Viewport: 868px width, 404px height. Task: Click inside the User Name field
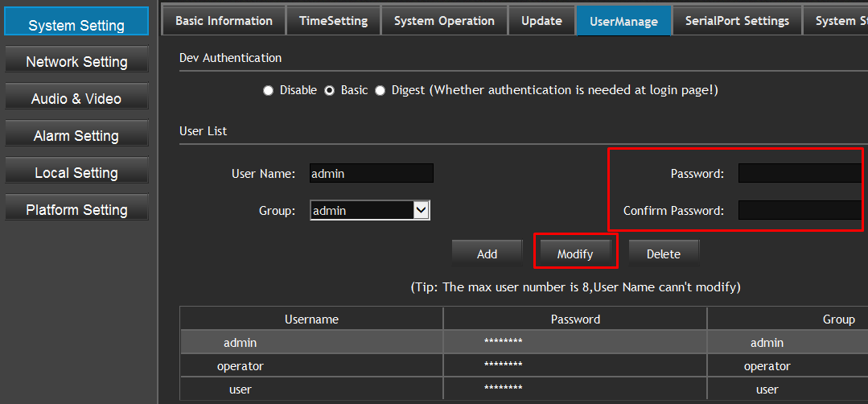point(371,173)
